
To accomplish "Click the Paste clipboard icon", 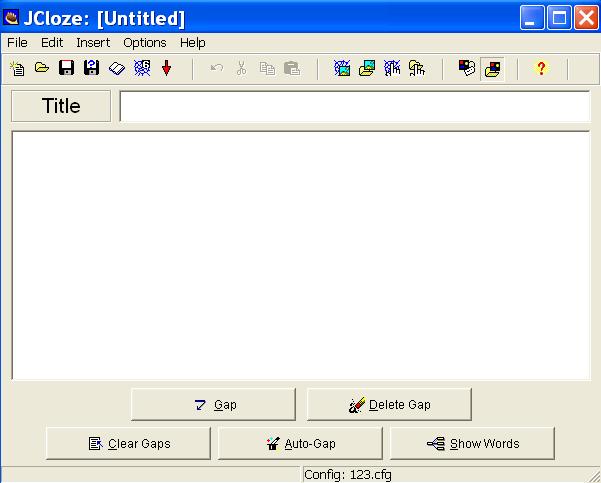I will tap(292, 69).
